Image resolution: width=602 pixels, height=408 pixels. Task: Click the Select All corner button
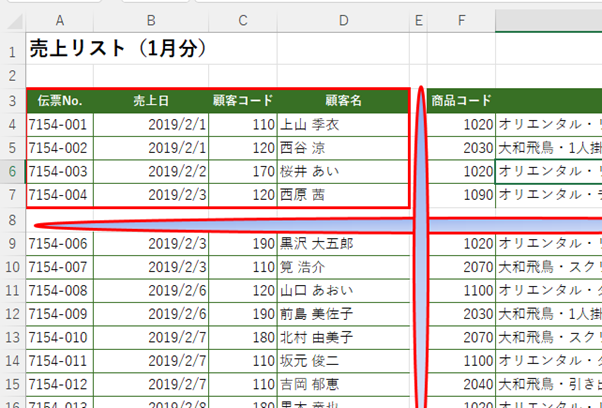coord(12,20)
